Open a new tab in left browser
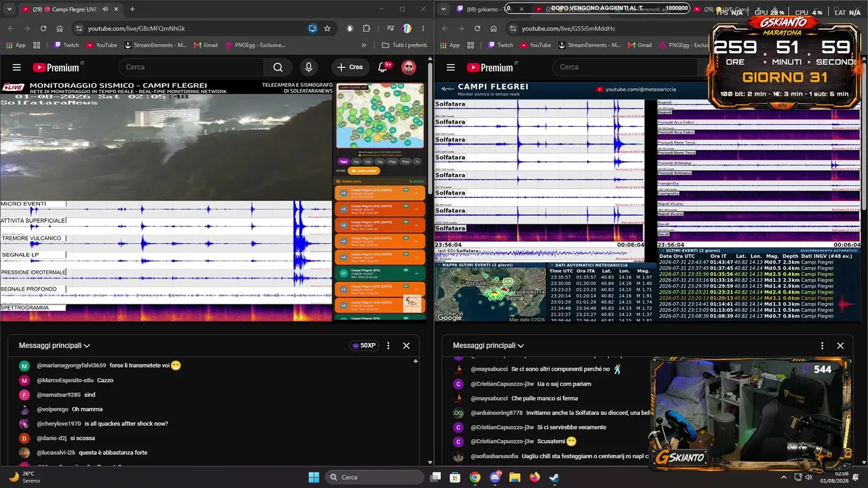868x488 pixels. [132, 9]
